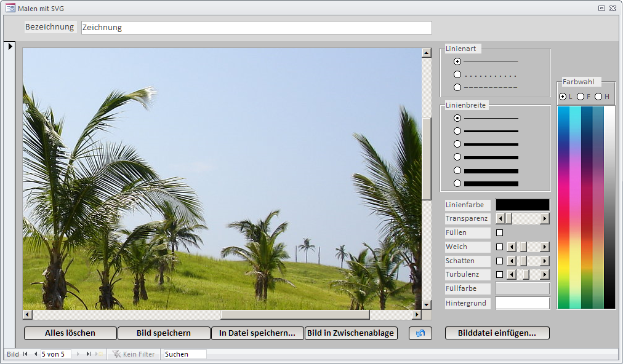Click the Transparenz slider right arrow
This screenshot has width=623, height=364.
point(544,219)
